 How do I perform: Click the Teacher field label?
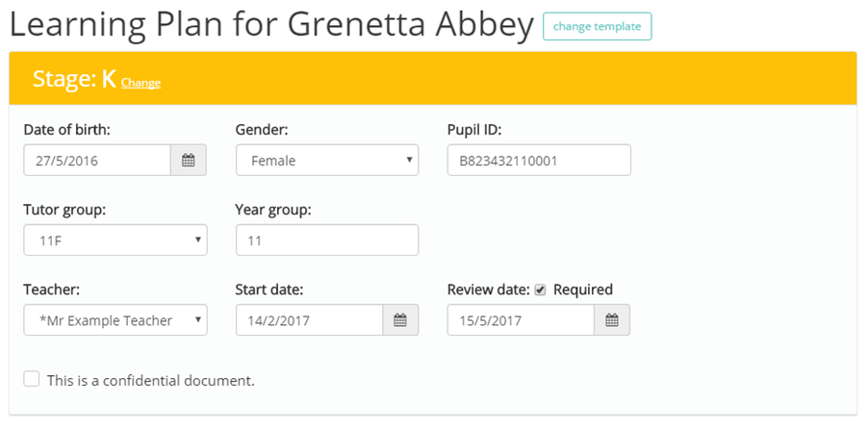coord(52,290)
